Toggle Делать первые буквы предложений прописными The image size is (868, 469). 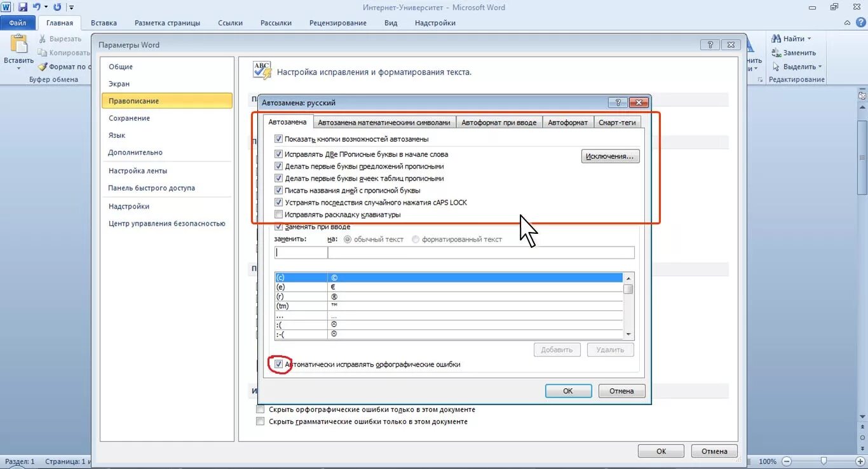pyautogui.click(x=278, y=166)
